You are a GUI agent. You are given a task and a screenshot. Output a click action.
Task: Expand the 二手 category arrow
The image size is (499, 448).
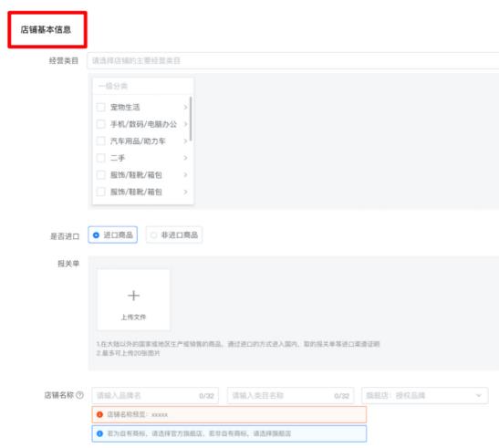tap(185, 158)
